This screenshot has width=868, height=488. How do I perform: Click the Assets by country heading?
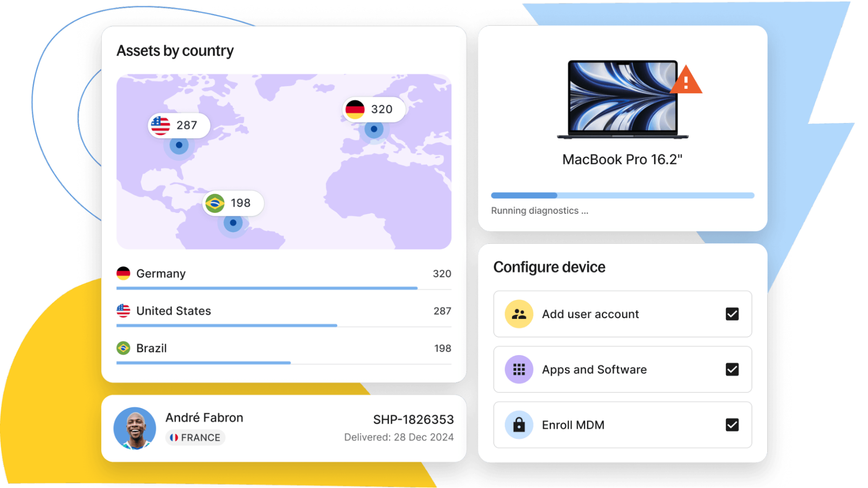(x=175, y=51)
